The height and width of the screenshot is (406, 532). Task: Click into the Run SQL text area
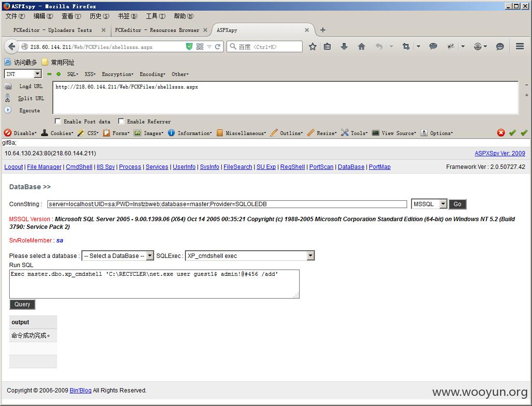click(154, 284)
